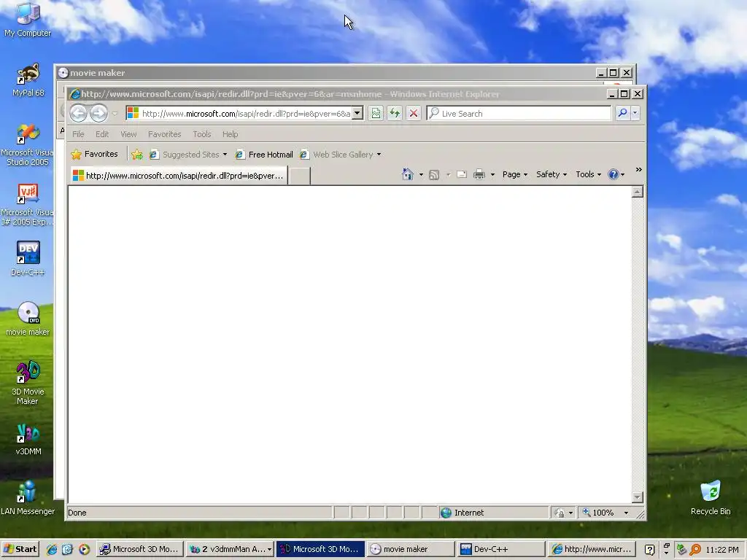Open the View menu

[x=128, y=134]
